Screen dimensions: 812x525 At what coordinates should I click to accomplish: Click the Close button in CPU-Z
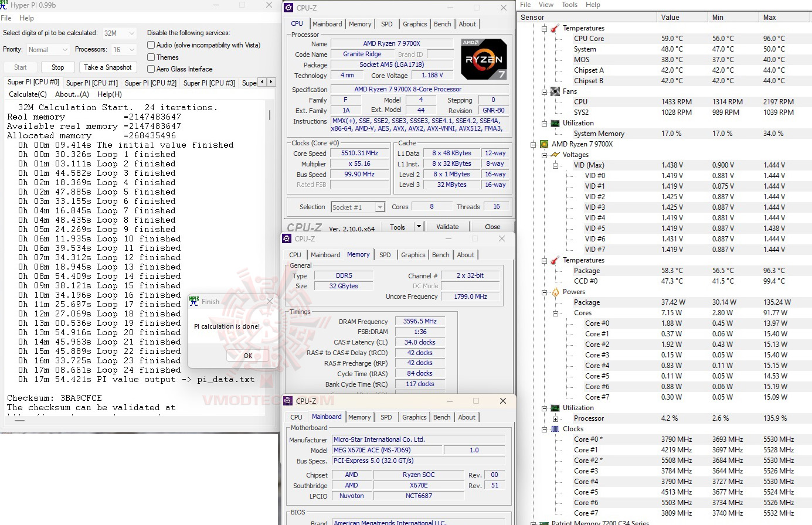click(x=492, y=227)
